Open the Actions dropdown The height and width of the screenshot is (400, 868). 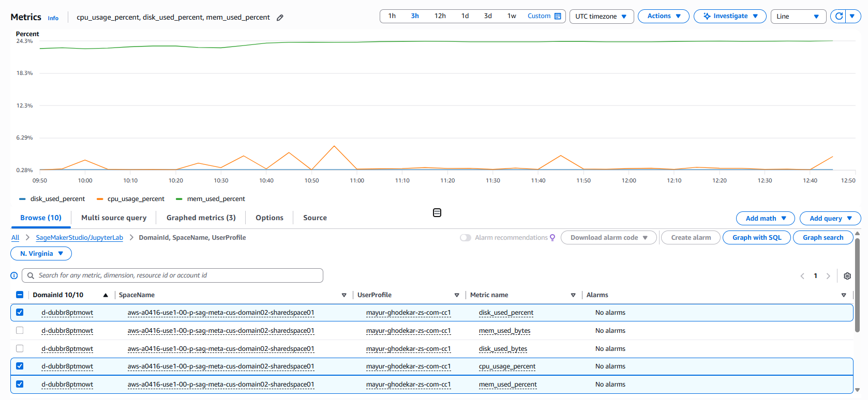[664, 16]
